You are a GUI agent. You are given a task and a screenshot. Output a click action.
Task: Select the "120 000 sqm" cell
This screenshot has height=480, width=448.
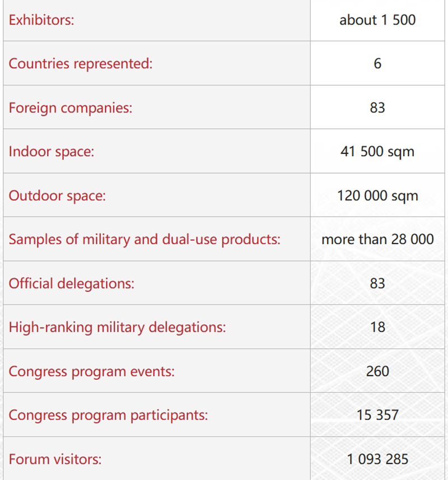377,195
